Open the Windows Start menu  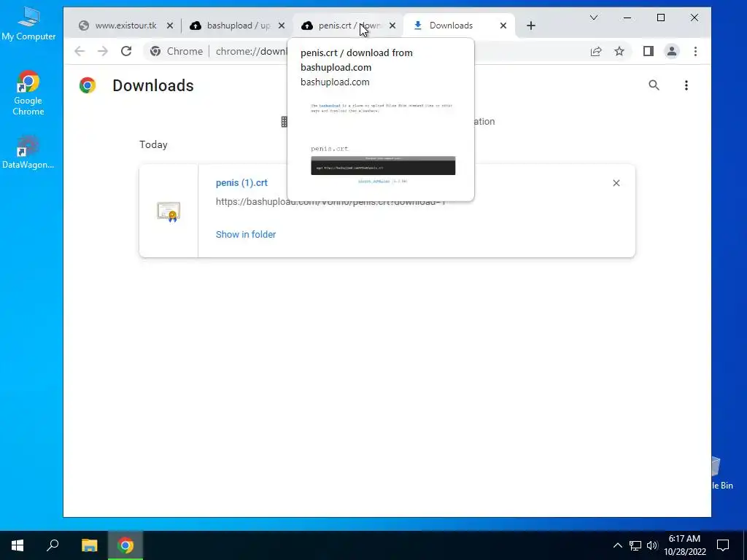[18, 545]
